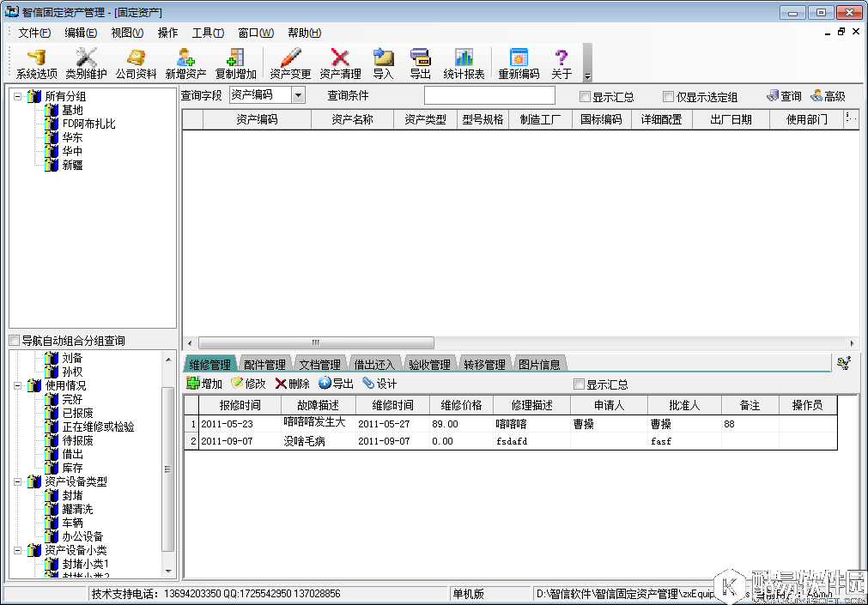Enable the top 显示汇总 checkbox
Screen dimensions: 868x605
click(x=586, y=97)
